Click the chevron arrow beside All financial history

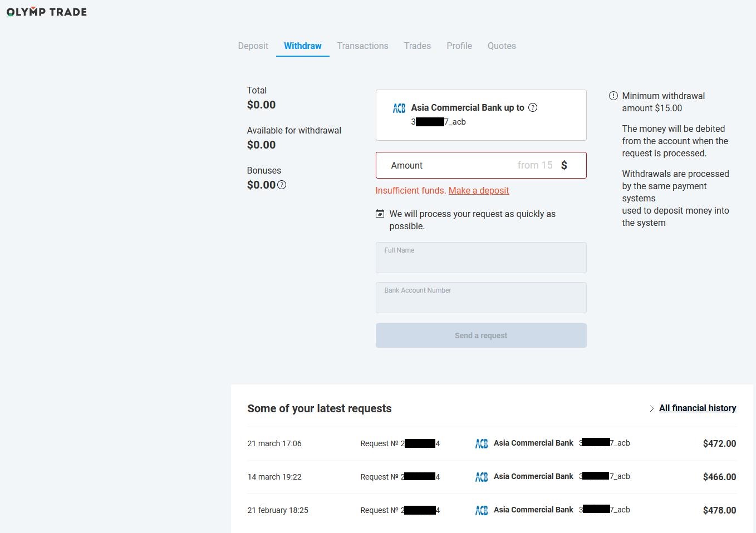coord(651,408)
